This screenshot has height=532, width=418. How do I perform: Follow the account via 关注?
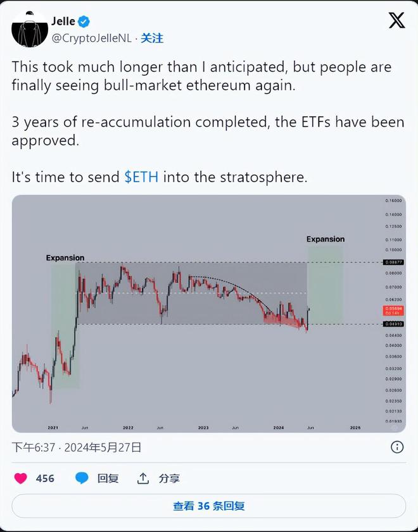point(152,39)
